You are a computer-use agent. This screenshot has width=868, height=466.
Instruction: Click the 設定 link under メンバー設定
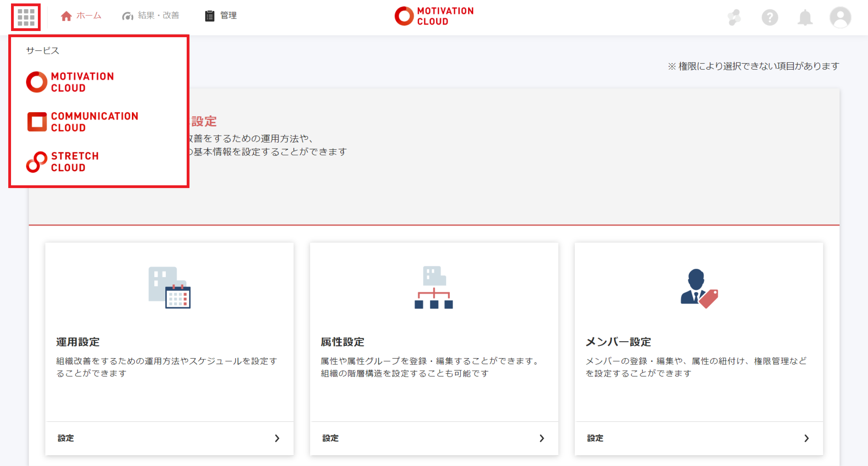point(595,438)
